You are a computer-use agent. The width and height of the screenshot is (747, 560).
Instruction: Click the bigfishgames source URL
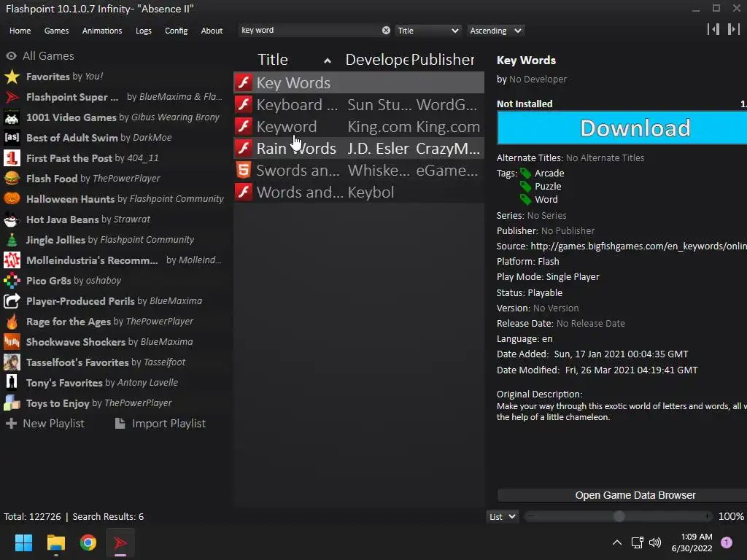click(x=638, y=246)
